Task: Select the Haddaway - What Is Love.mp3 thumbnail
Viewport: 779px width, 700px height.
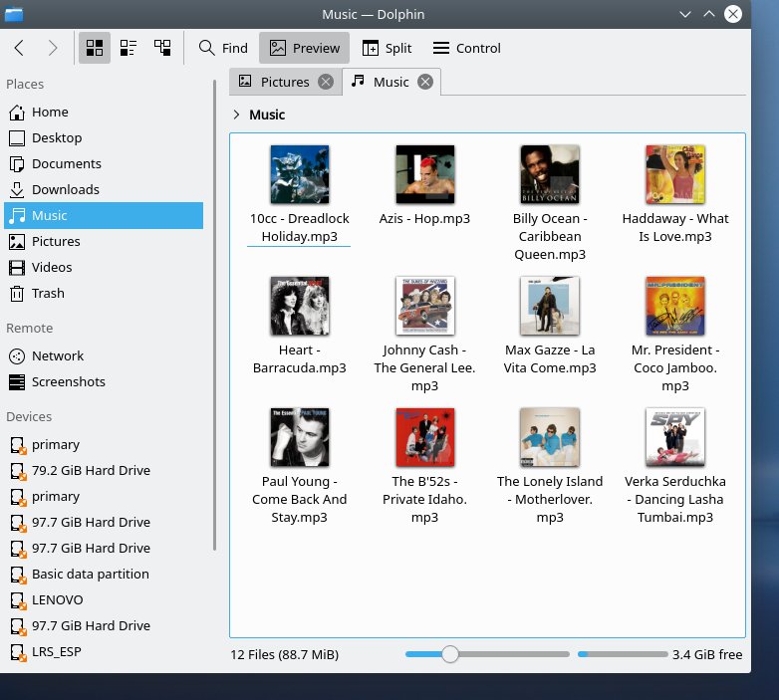Action: point(674,174)
